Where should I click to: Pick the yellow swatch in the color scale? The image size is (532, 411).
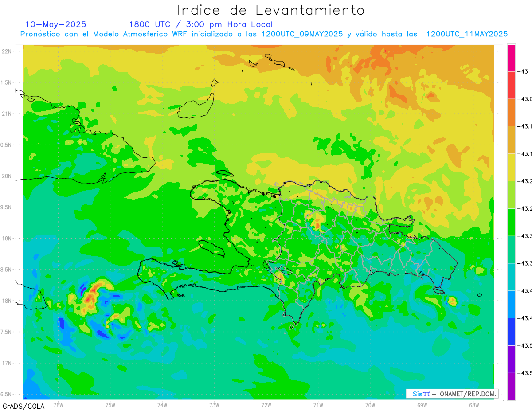(x=511, y=167)
